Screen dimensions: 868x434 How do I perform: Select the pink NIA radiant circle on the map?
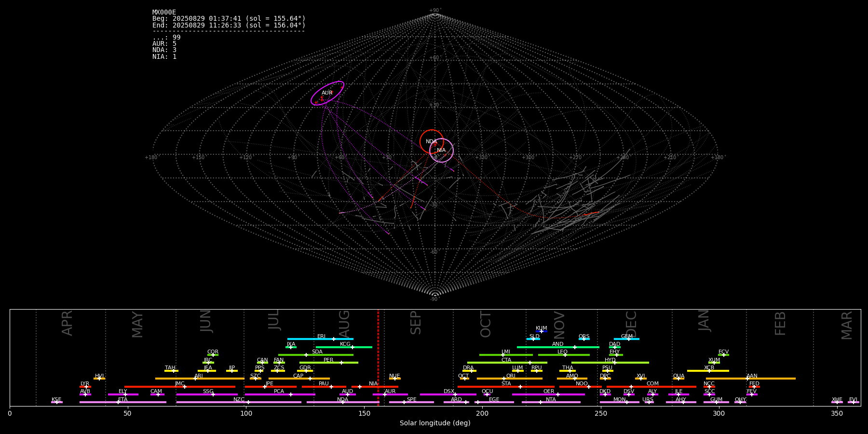(441, 150)
